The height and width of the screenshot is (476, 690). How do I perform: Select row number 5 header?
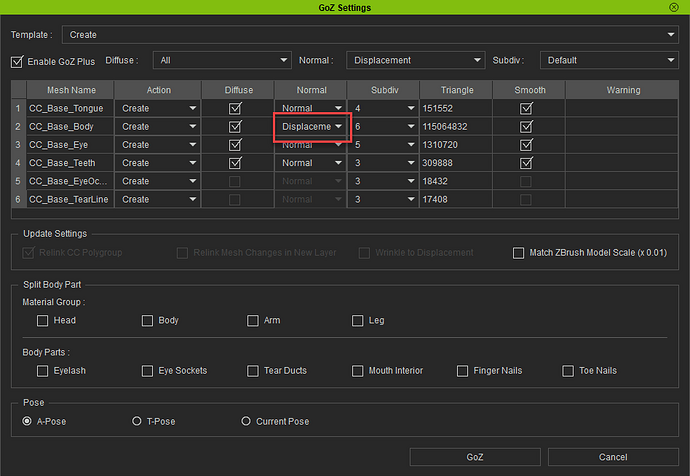pos(18,181)
